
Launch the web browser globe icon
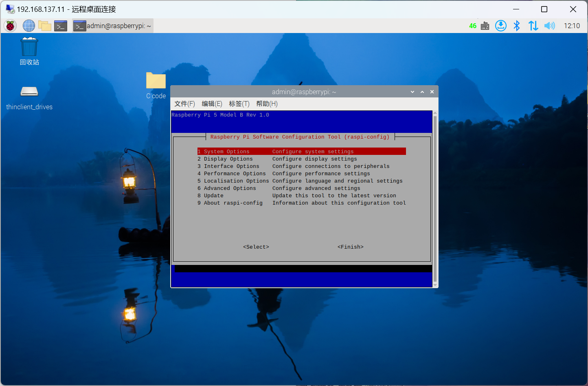[29, 26]
